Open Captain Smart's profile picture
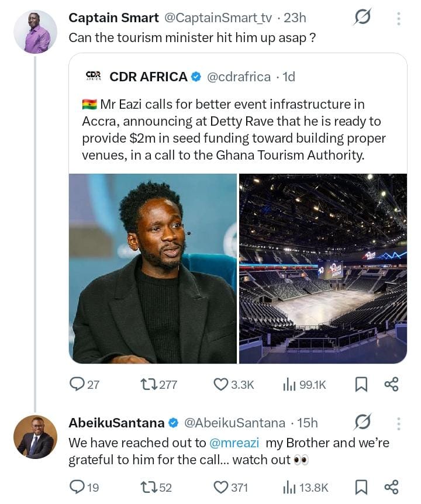Screen dimensions: 421x504 click(35, 32)
